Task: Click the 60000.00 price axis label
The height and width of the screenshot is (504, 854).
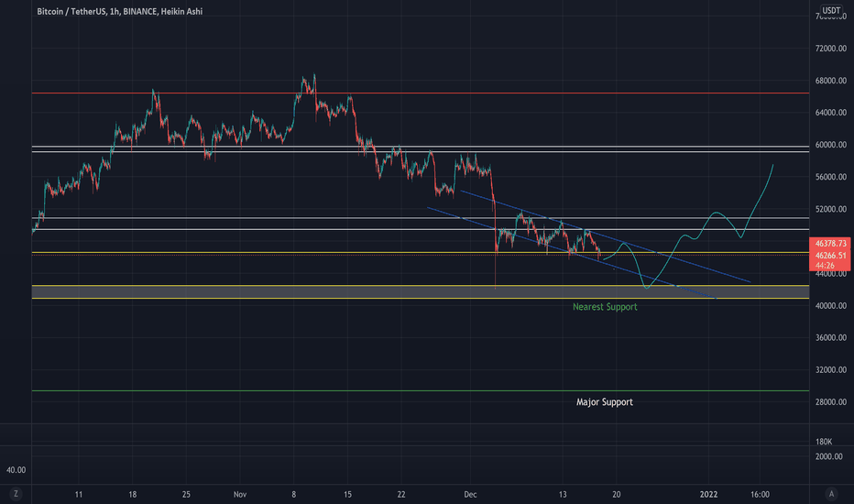Action: click(x=830, y=145)
